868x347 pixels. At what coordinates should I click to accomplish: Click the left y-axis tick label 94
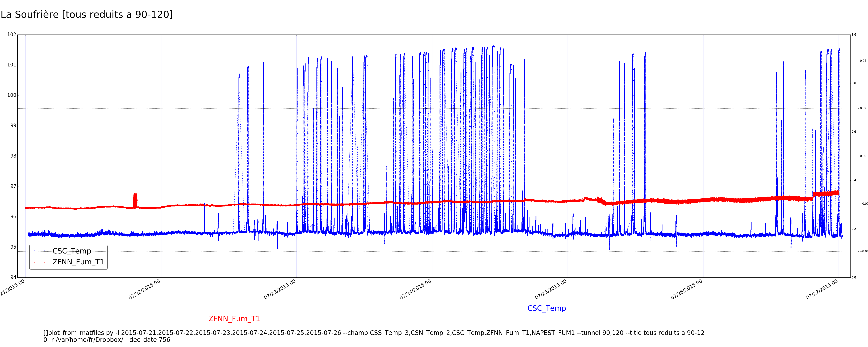pos(13,277)
